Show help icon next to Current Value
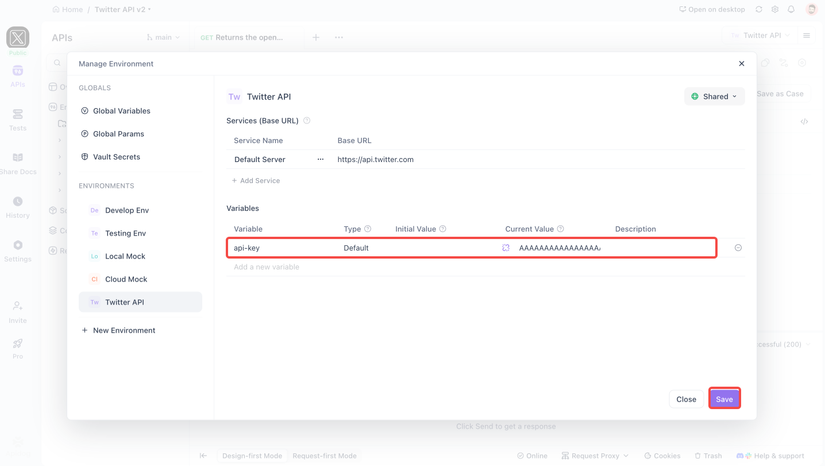The width and height of the screenshot is (825, 466). 560,229
